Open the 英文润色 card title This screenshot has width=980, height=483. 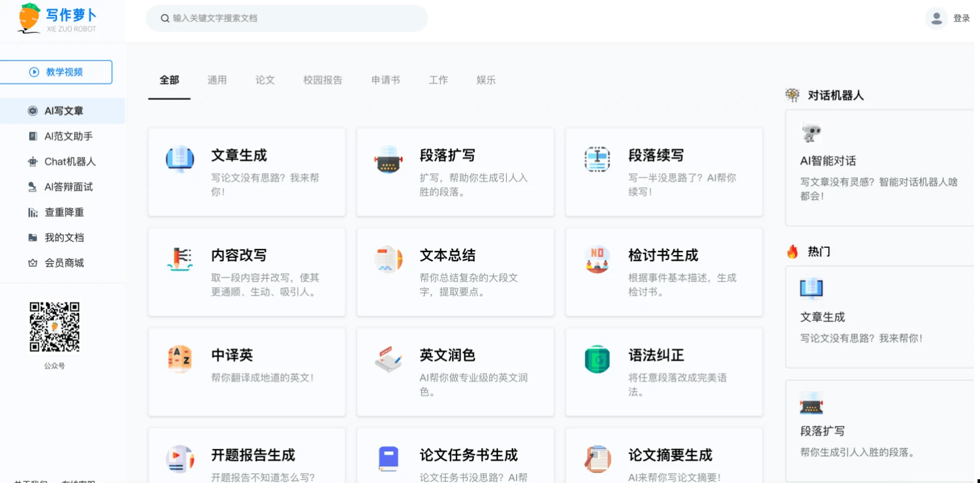point(448,355)
